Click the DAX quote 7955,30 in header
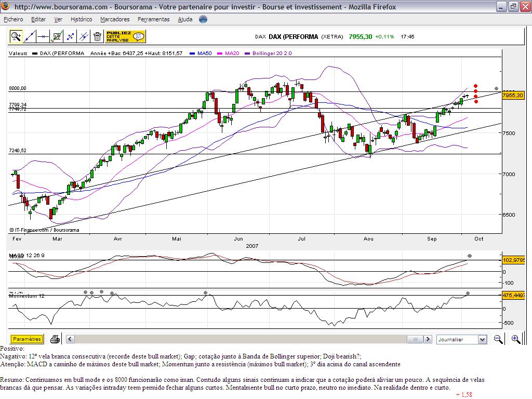Screen dimensions: 532x399 tap(361, 37)
